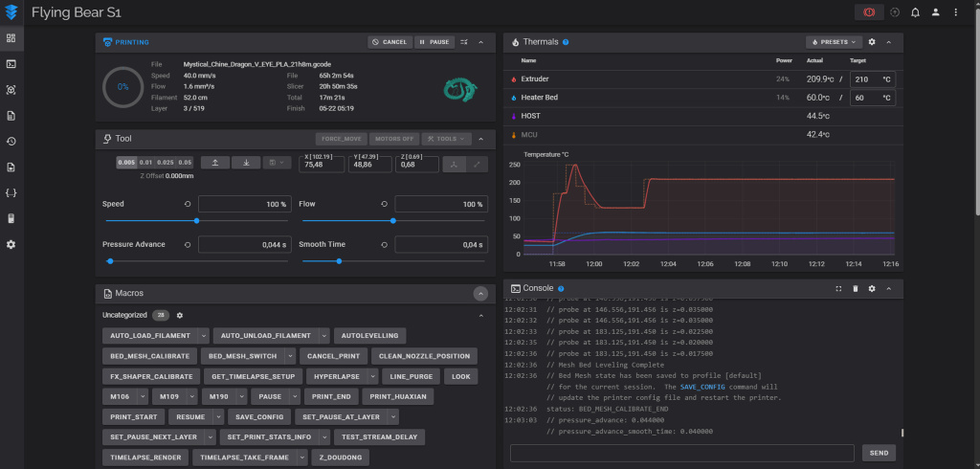Open Thermals settings gear

click(x=871, y=42)
